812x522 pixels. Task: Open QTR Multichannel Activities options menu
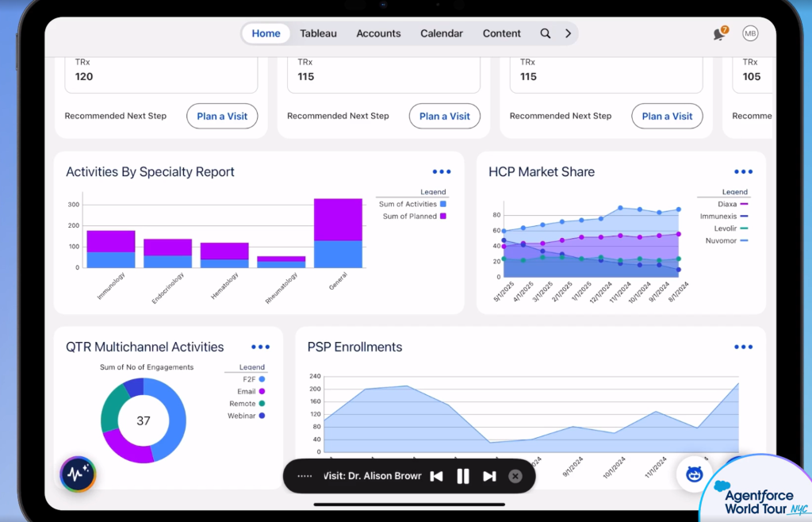tap(260, 347)
